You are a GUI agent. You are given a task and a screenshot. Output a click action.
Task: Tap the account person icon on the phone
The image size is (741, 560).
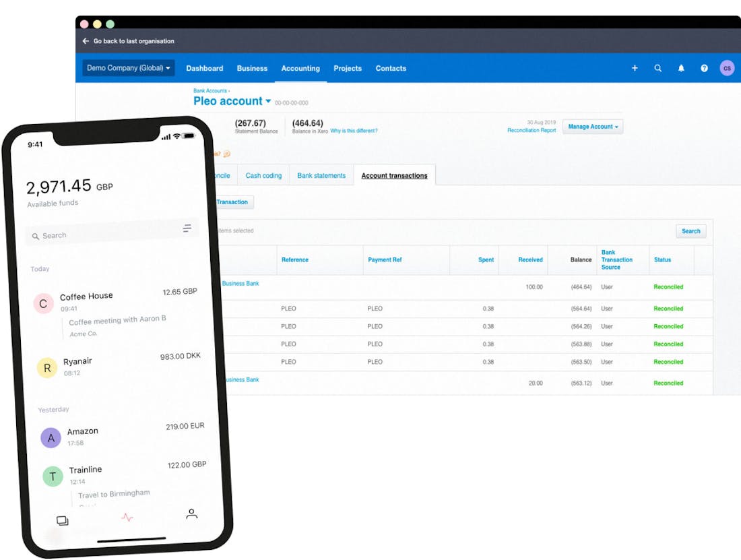point(191,514)
